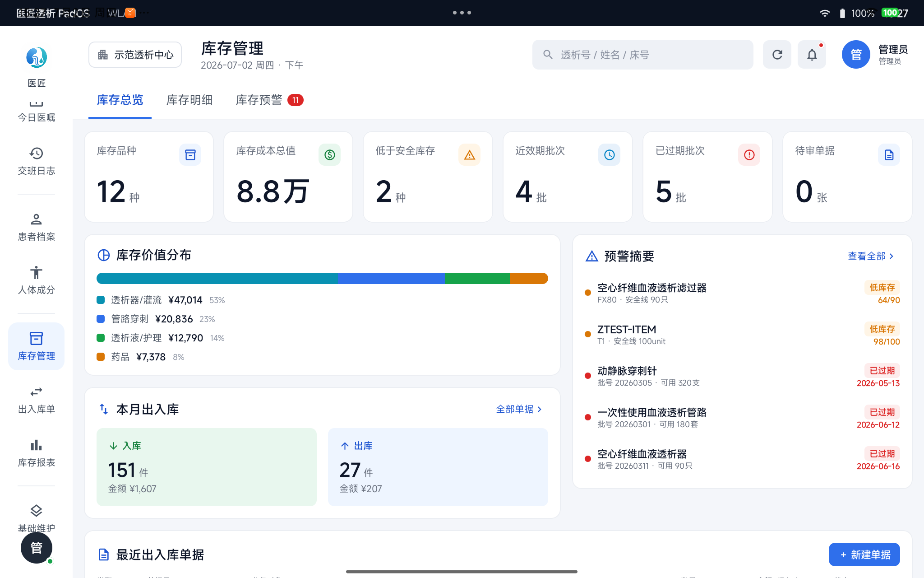Open notifications bell
The height and width of the screenshot is (578, 924).
pos(812,55)
